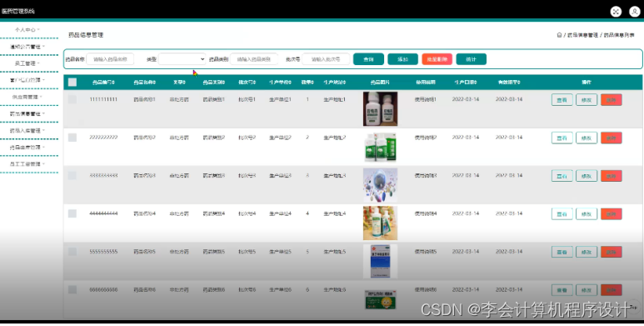Sort by the 药品编号 column header
The image size is (644, 326).
click(x=103, y=83)
